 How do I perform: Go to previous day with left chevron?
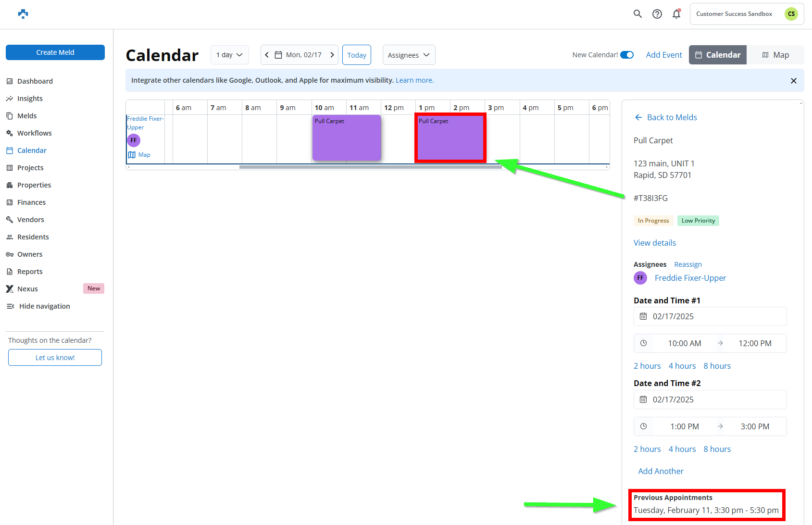267,55
